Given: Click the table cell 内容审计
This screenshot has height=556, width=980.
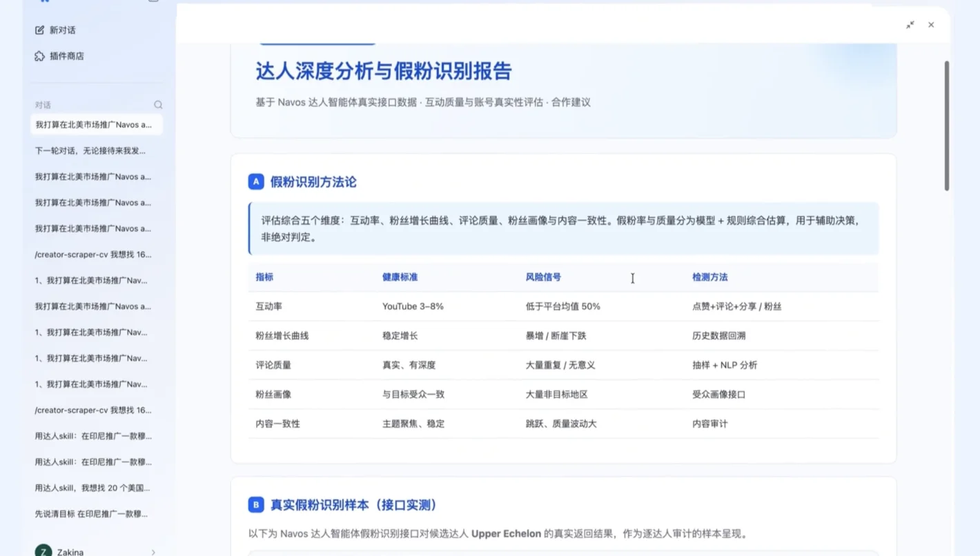Looking at the screenshot, I should click(710, 424).
